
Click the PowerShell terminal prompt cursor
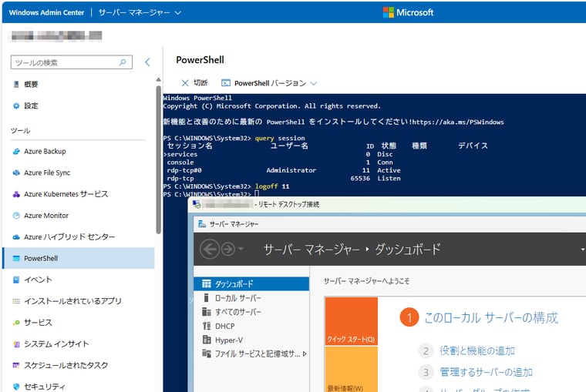(x=257, y=194)
